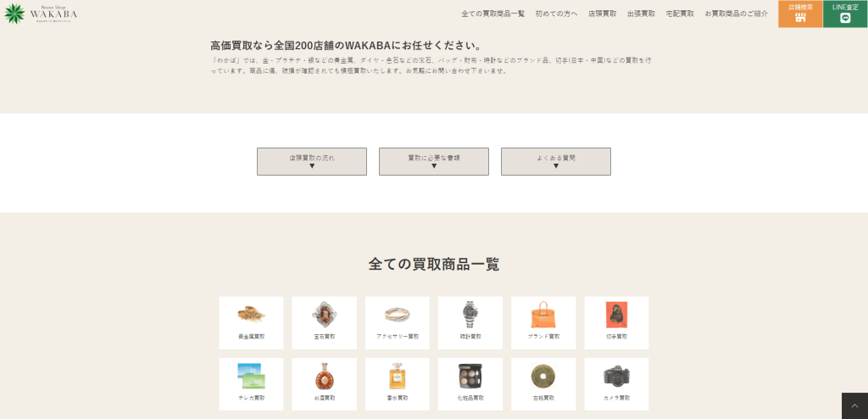Image resolution: width=868 pixels, height=419 pixels.
Task: Expand the よくある質問 section
Action: pos(556,161)
